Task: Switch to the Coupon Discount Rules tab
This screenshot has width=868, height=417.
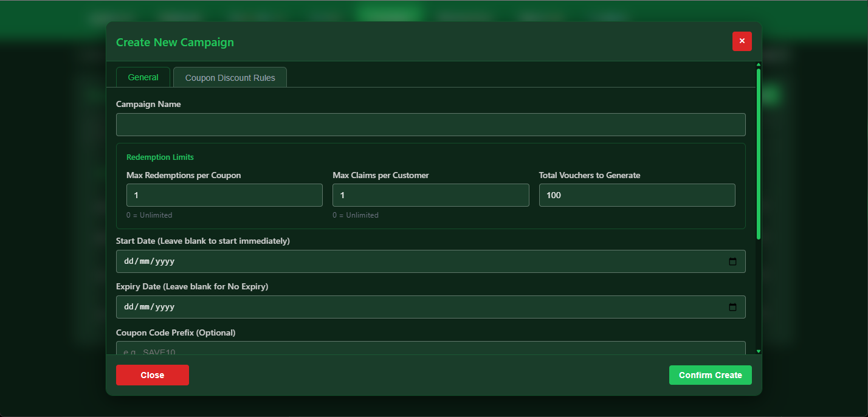Action: [230, 77]
